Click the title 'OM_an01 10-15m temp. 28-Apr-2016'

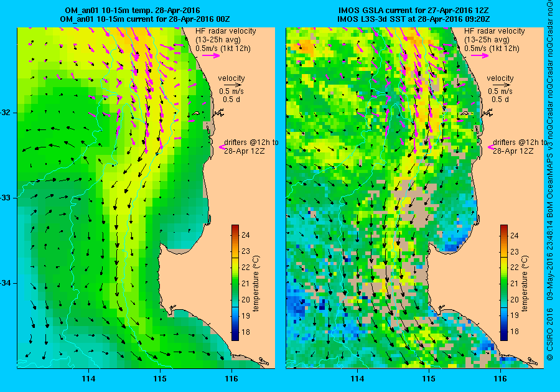132,11
